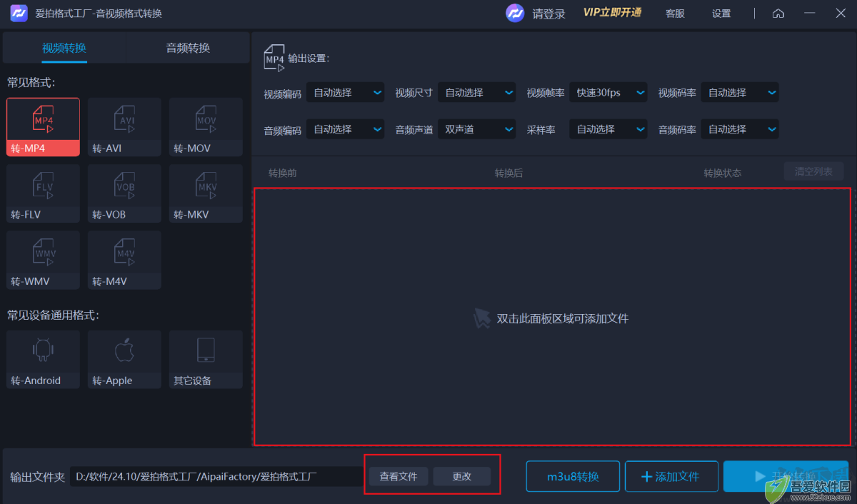This screenshot has width=857, height=504.
Task: Click the 清空列表 button
Action: (x=814, y=172)
